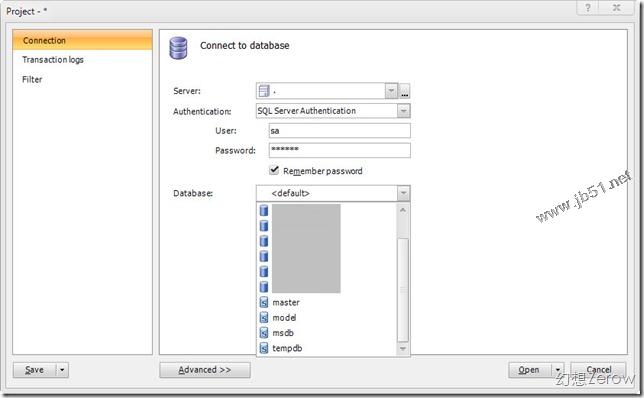The width and height of the screenshot is (644, 398).
Task: Click the large database icon beside Connect to database
Action: [x=178, y=48]
